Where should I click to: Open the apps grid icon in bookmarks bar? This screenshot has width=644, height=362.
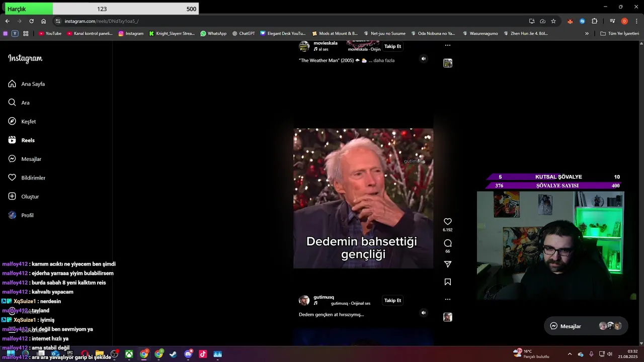pos(26,34)
